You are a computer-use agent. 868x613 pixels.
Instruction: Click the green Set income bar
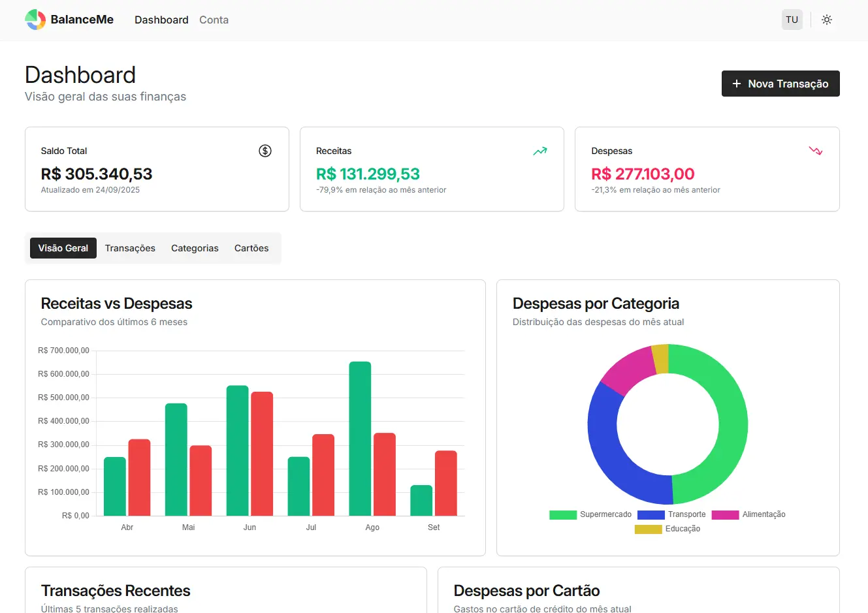click(x=421, y=501)
